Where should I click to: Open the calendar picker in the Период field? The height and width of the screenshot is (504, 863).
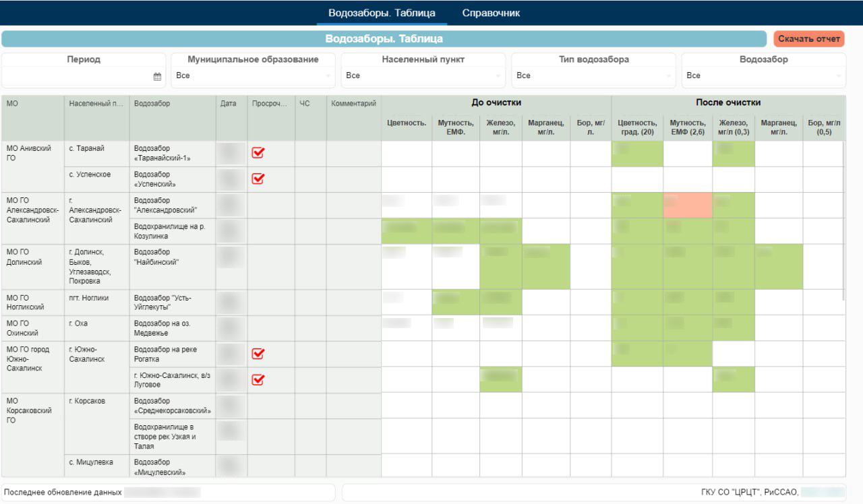coord(157,77)
